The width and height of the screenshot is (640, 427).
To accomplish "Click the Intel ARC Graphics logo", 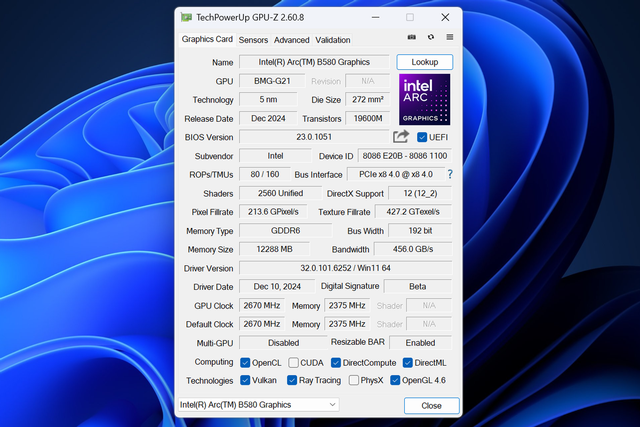I will coord(424,99).
